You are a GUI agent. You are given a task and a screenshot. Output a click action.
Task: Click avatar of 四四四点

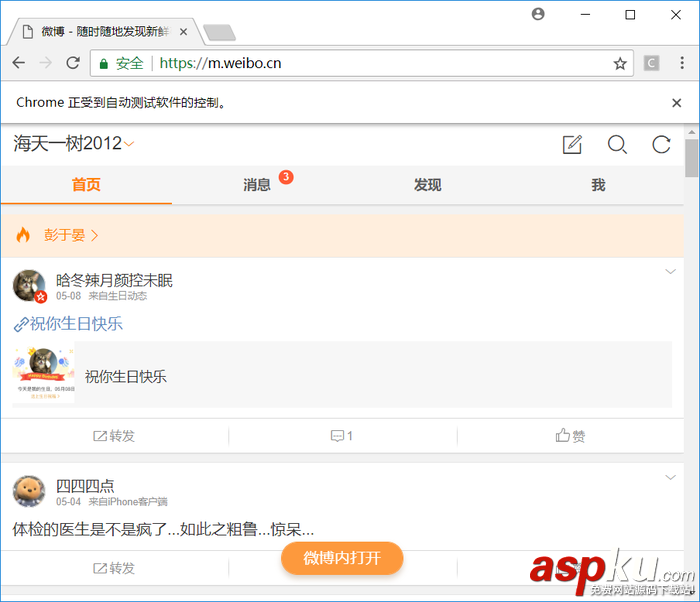29,491
